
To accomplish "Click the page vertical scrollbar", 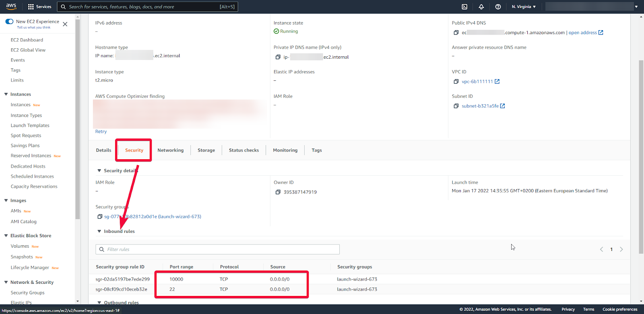I will [x=641, y=157].
